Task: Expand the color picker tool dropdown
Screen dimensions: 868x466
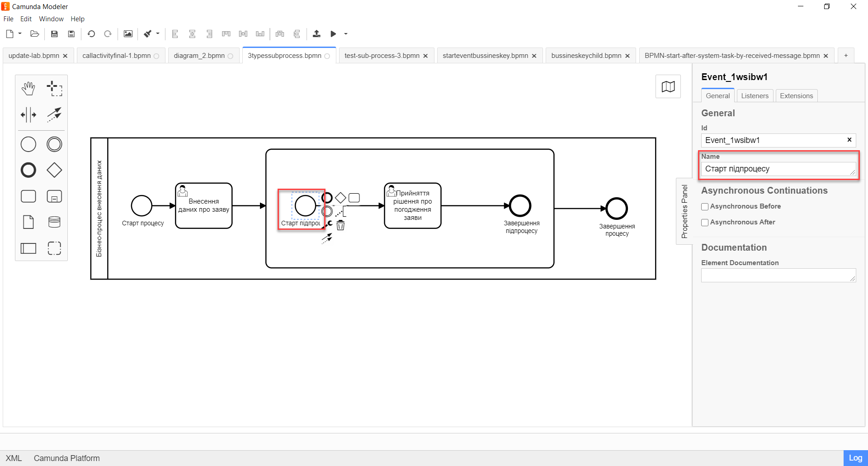Action: click(x=158, y=34)
